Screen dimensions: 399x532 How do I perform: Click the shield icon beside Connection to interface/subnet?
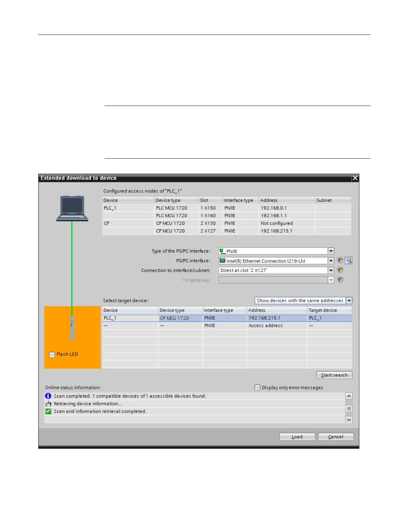(x=340, y=270)
